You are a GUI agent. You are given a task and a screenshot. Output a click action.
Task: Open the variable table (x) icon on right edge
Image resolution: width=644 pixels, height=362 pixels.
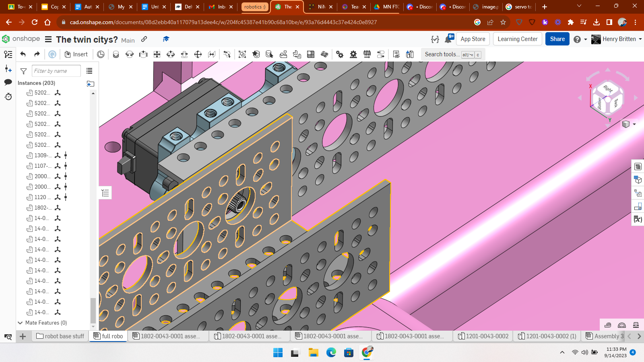coord(638,219)
